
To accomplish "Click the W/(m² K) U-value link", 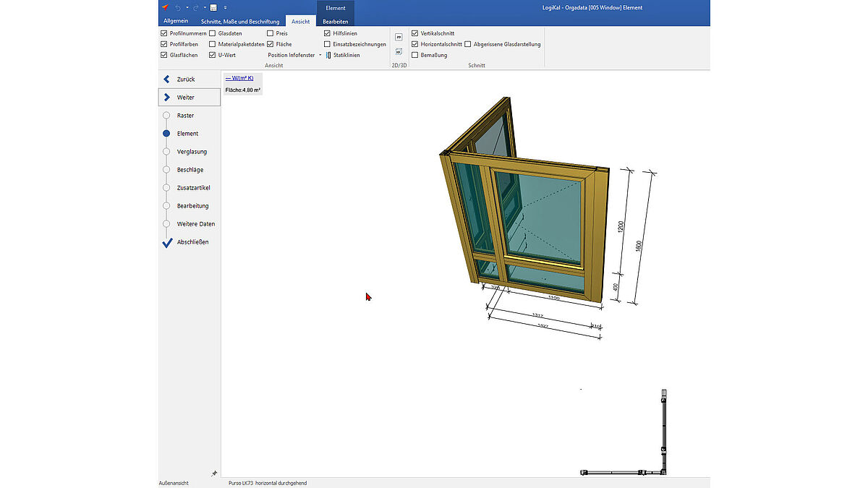I will [239, 77].
